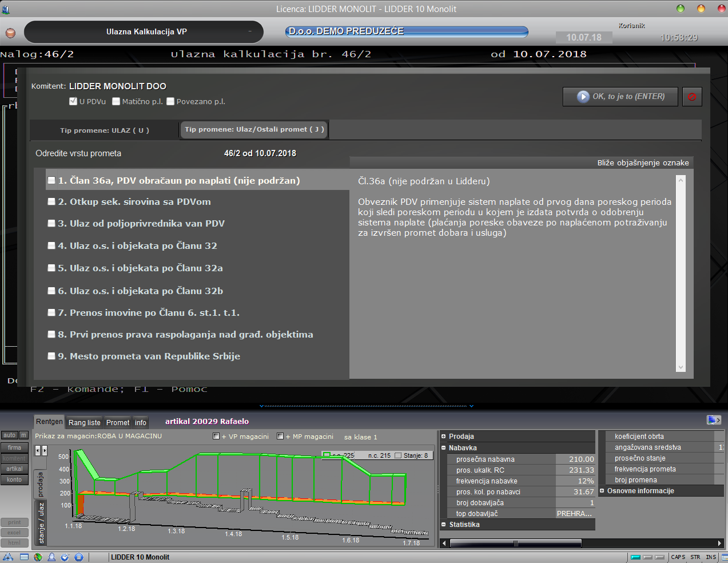Click the 10.07.18 date field
The image size is (728, 563).
pyautogui.click(x=584, y=37)
